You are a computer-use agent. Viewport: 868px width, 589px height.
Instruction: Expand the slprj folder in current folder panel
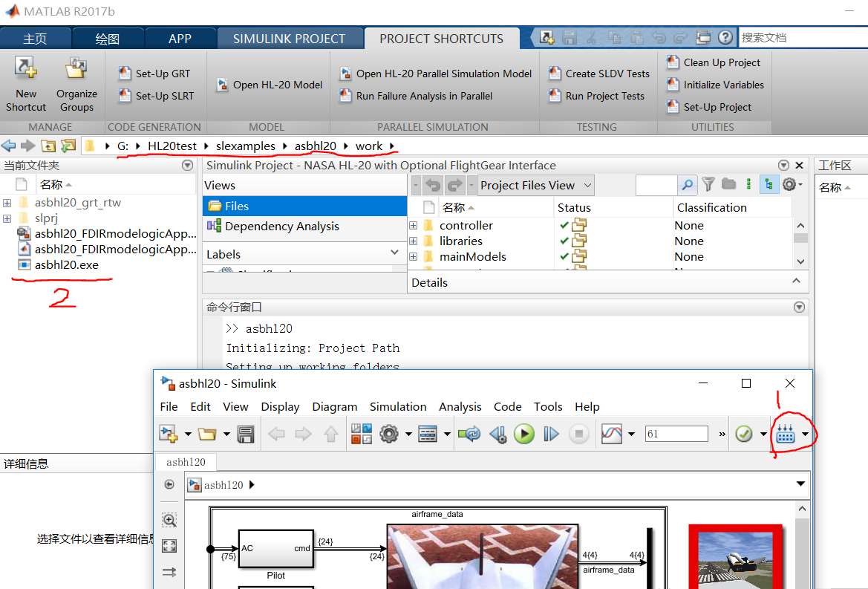point(6,218)
